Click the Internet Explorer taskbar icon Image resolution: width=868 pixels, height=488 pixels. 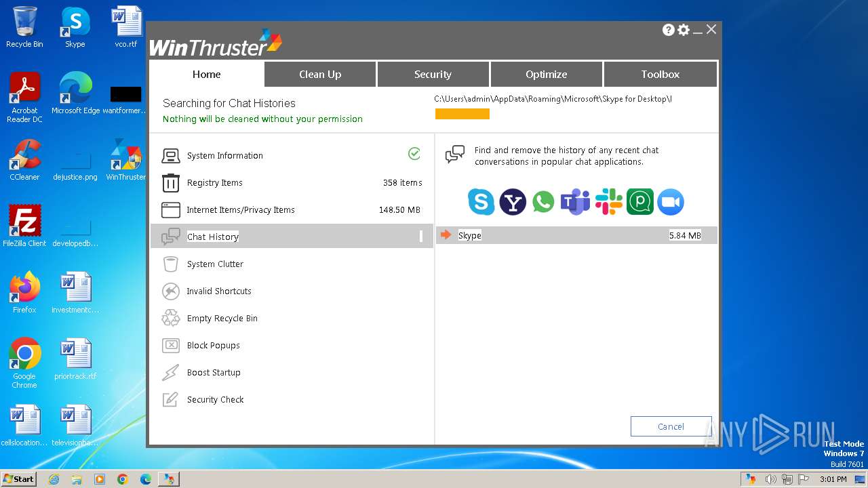(x=54, y=479)
